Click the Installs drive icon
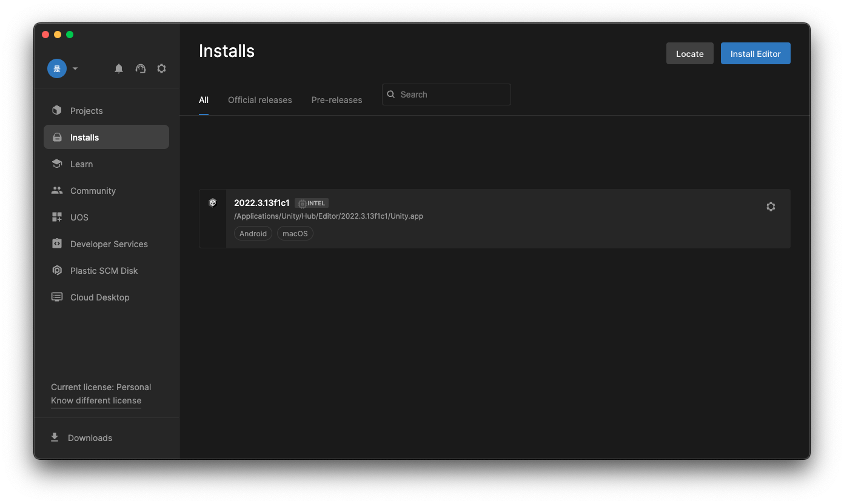This screenshot has width=844, height=504. pyautogui.click(x=57, y=138)
